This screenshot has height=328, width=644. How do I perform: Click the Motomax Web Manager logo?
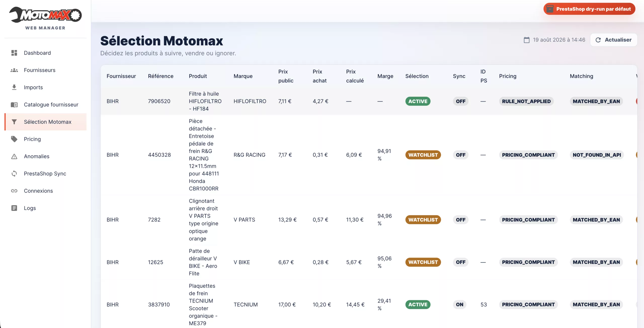[45, 18]
